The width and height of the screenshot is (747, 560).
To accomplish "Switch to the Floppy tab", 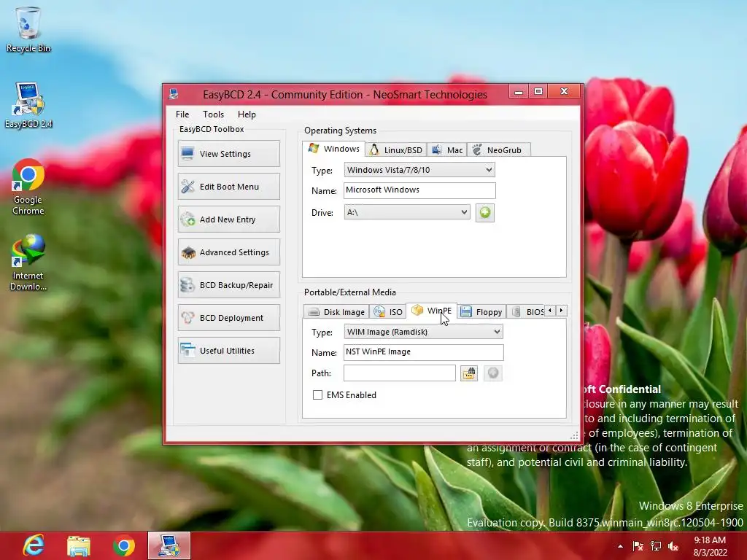I will (481, 312).
